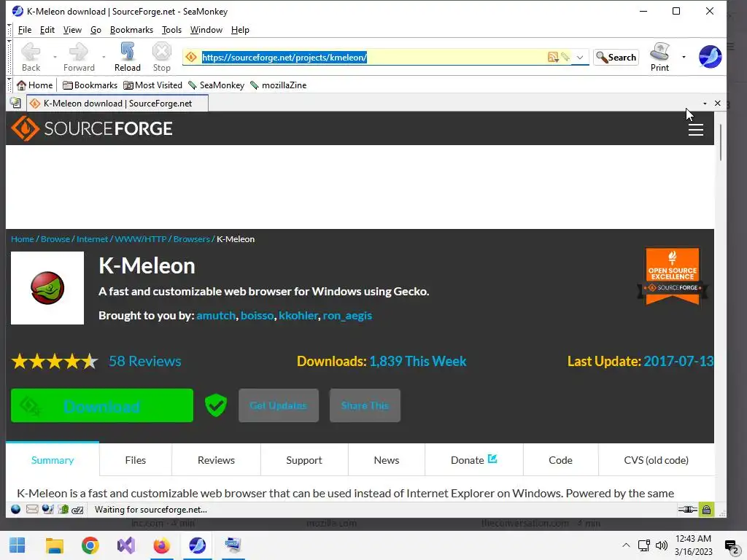Print the page with Print button

[x=659, y=57]
